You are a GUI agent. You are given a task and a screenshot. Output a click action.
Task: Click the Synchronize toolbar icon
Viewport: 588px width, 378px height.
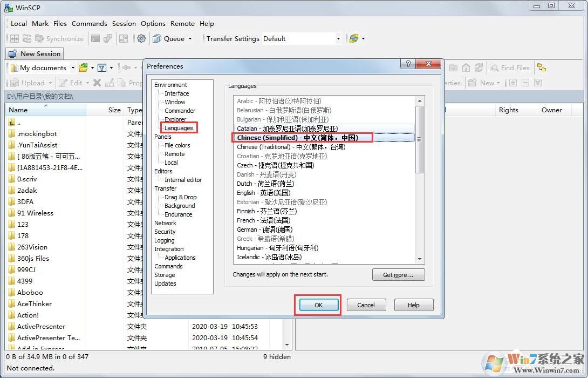[x=40, y=38]
